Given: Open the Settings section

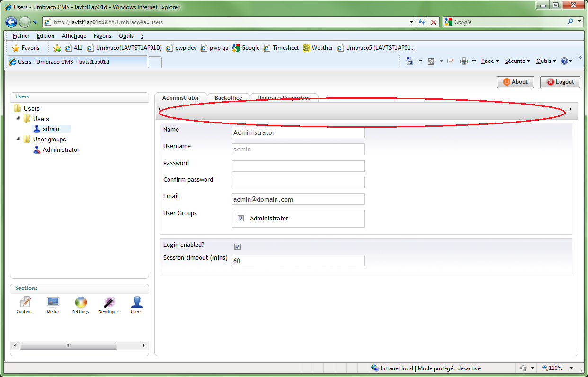Looking at the screenshot, I should click(80, 305).
